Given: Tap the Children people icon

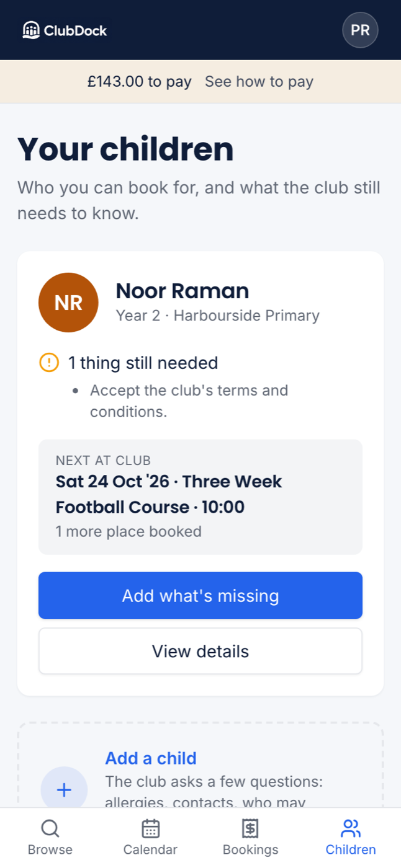Looking at the screenshot, I should (x=351, y=828).
